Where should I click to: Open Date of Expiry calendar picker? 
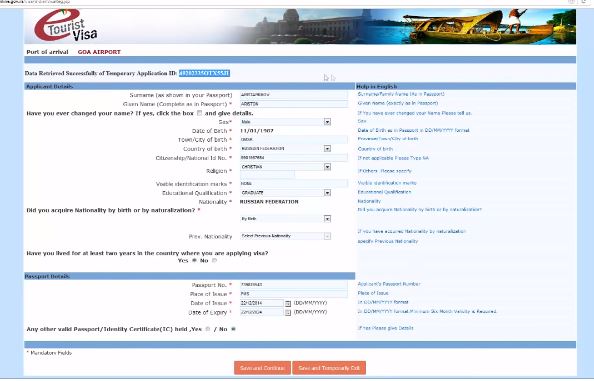288,312
